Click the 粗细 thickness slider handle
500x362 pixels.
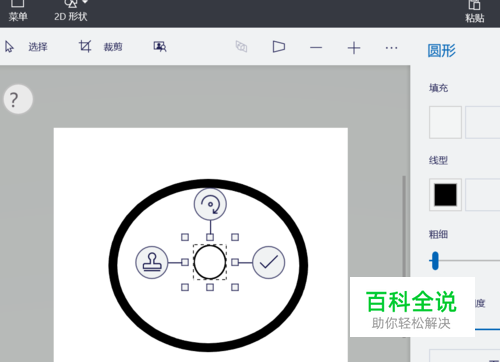click(435, 261)
